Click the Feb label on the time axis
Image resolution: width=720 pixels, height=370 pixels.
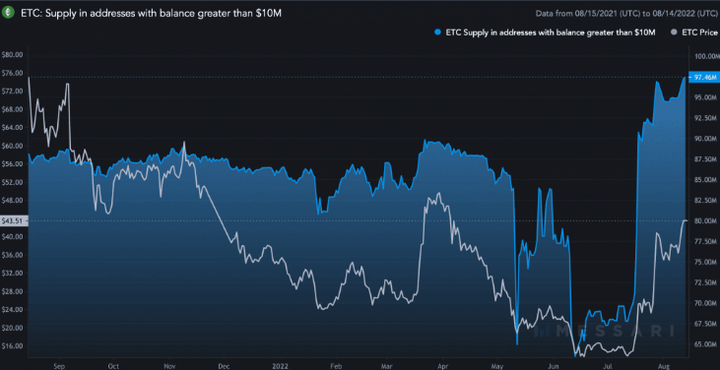[336, 366]
